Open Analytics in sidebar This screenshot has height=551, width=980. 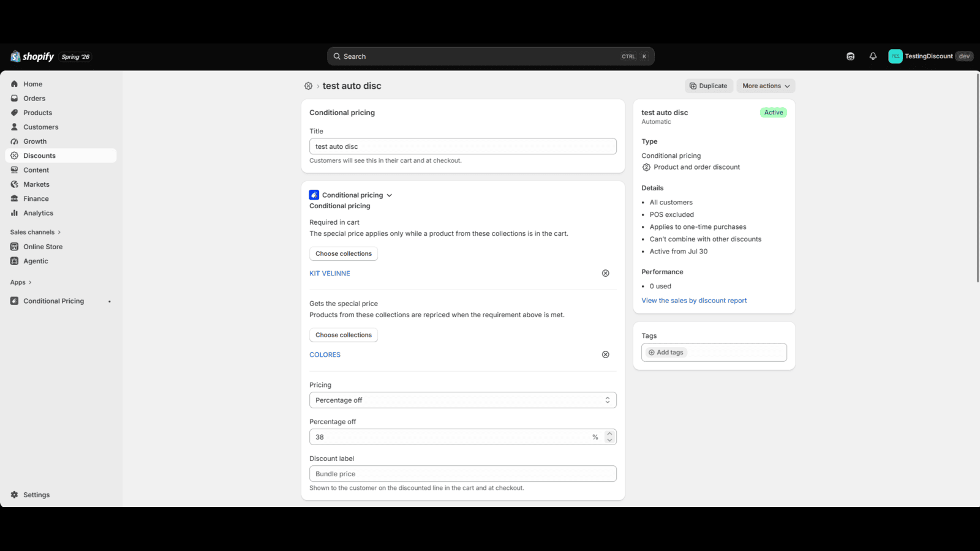(x=61, y=213)
